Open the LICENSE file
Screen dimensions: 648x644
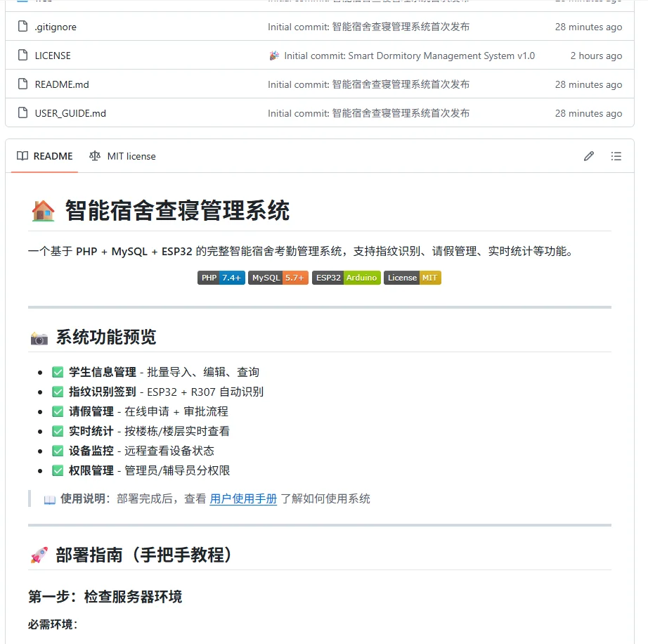[x=51, y=56]
